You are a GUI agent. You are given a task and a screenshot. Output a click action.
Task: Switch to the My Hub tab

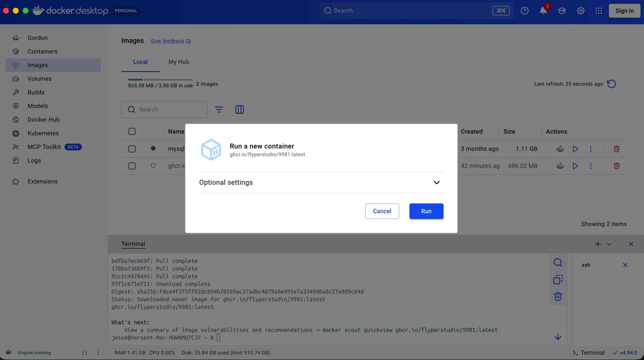pyautogui.click(x=179, y=62)
